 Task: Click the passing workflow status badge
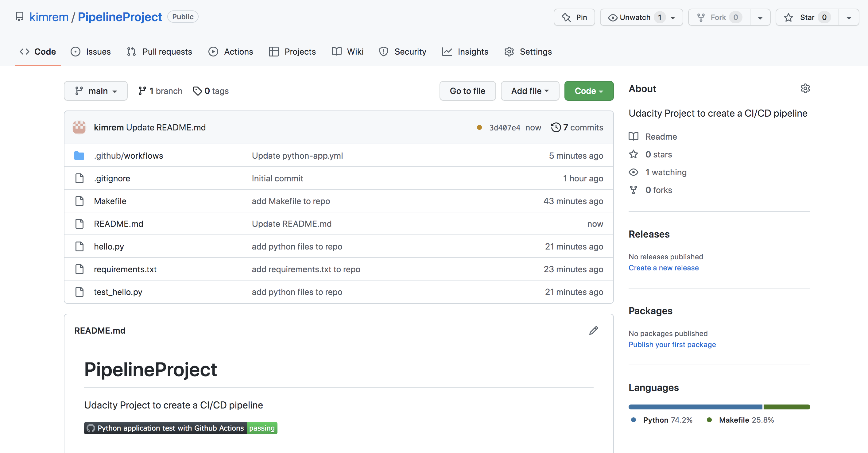pyautogui.click(x=180, y=428)
